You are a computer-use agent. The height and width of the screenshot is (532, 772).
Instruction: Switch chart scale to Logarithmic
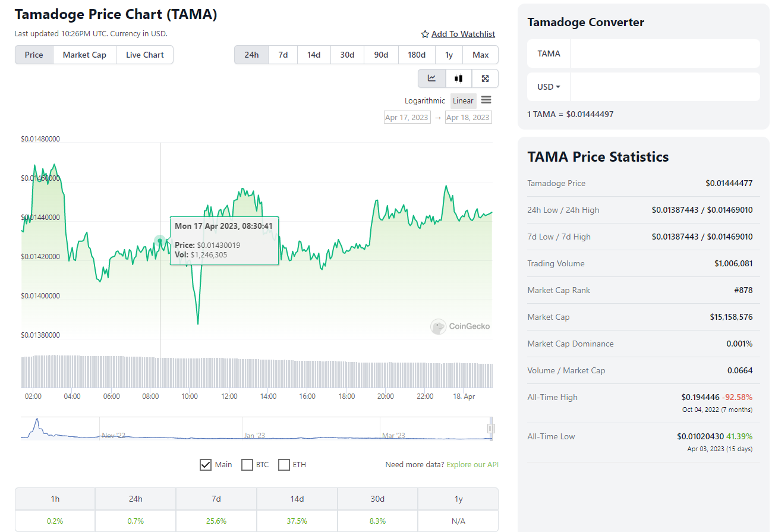(x=425, y=101)
